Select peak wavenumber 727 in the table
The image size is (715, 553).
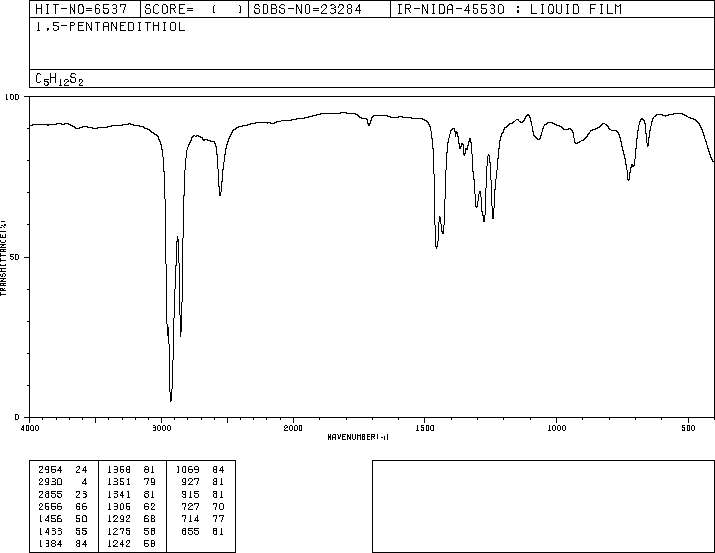tap(191, 506)
